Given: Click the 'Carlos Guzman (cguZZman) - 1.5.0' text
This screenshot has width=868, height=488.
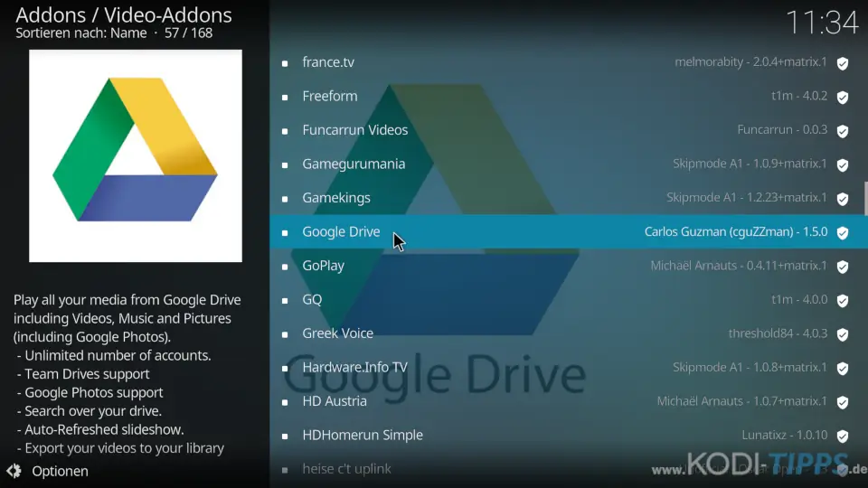Looking at the screenshot, I should tap(736, 232).
